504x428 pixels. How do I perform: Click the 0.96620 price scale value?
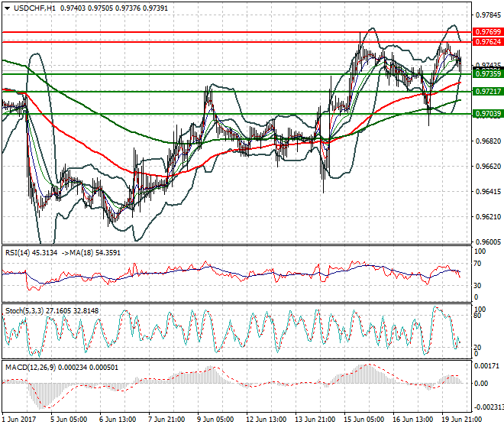point(488,167)
